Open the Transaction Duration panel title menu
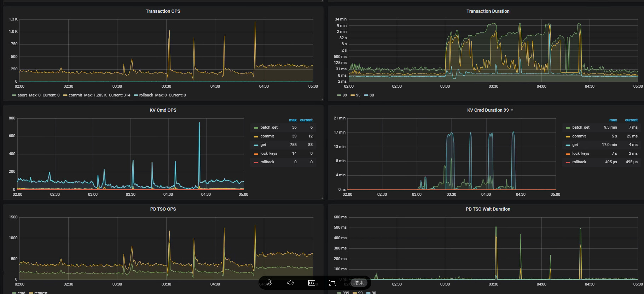The height and width of the screenshot is (294, 644). coord(488,11)
